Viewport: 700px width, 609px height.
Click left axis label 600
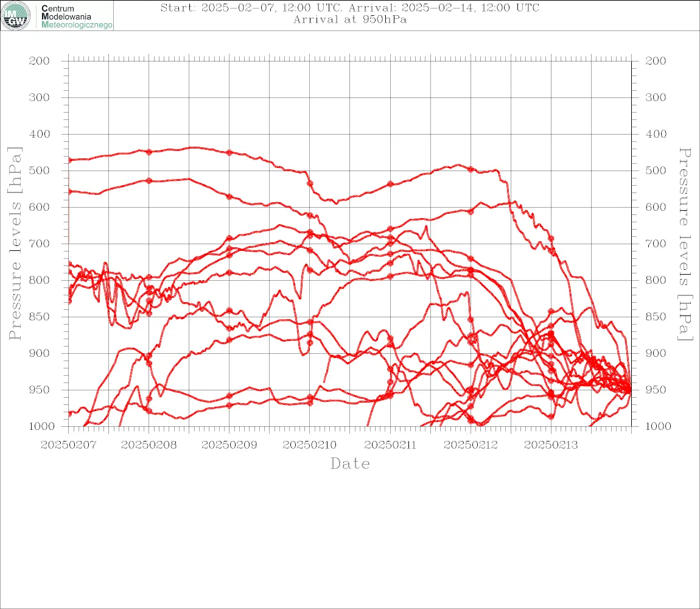(40, 207)
